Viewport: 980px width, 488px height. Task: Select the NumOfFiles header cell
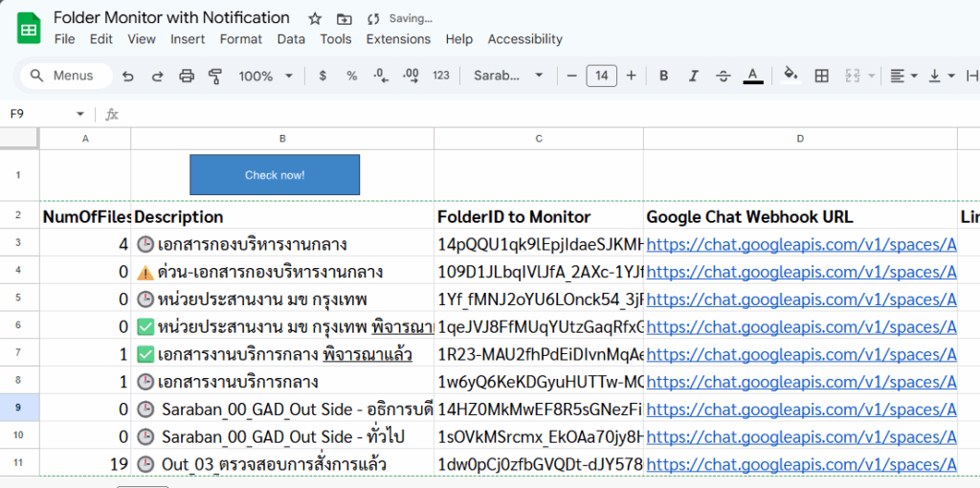[85, 216]
